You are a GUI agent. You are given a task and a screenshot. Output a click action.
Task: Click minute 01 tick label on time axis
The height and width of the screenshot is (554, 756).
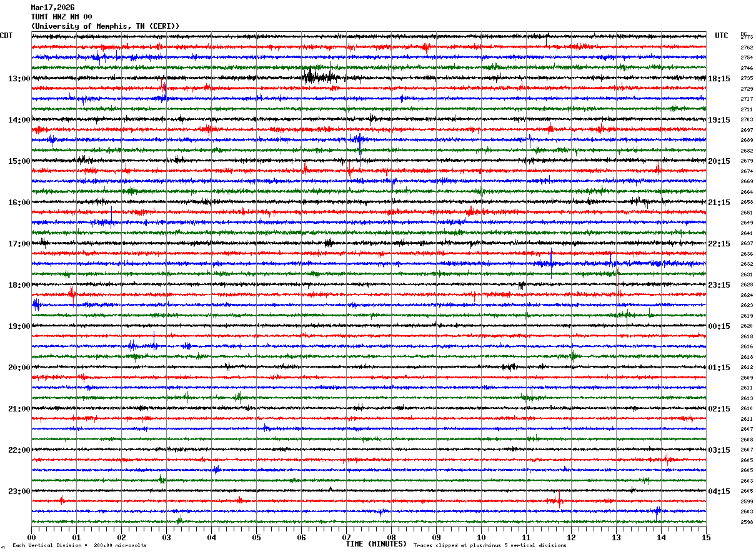coord(76,537)
